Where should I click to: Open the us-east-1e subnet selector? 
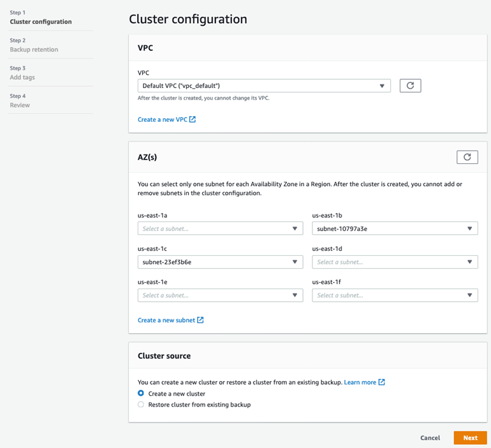coord(220,295)
